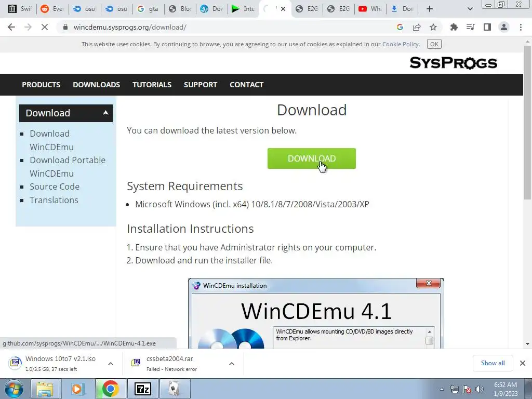Open Windows Explorer from the taskbar

coord(45,389)
